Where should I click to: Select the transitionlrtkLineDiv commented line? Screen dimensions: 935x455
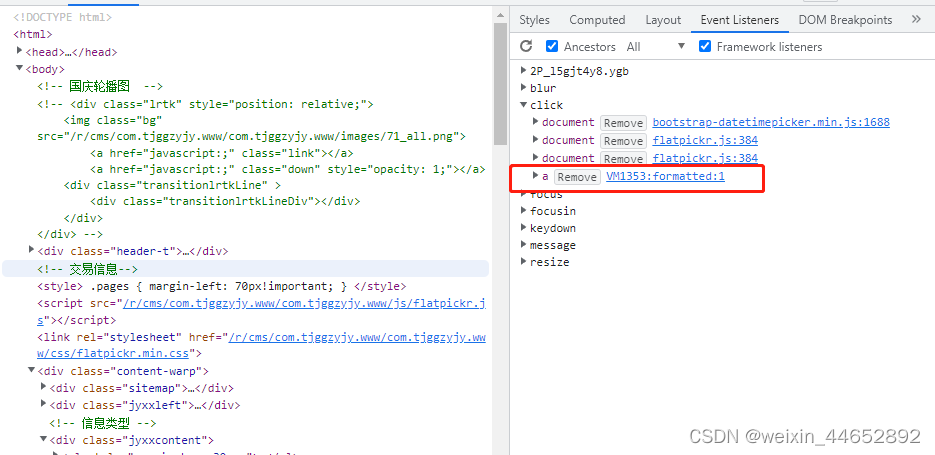tap(225, 201)
